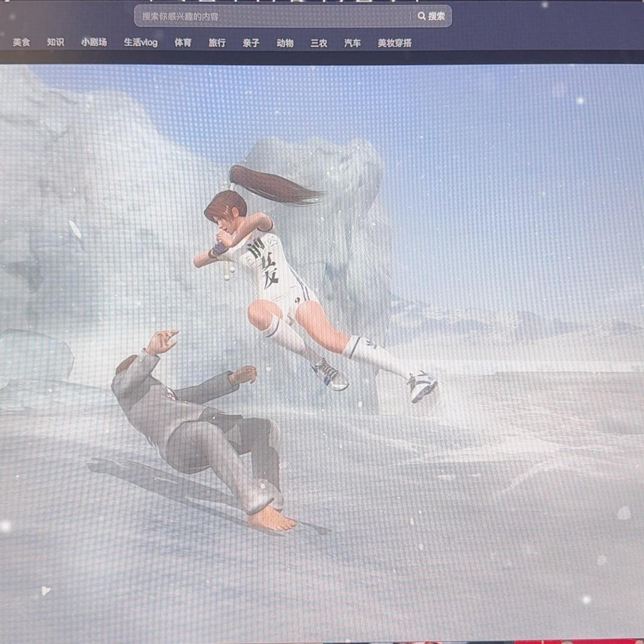Click inside the 搜索你感兴趣的内容 search field
Image resolution: width=644 pixels, height=644 pixels.
pos(239,16)
